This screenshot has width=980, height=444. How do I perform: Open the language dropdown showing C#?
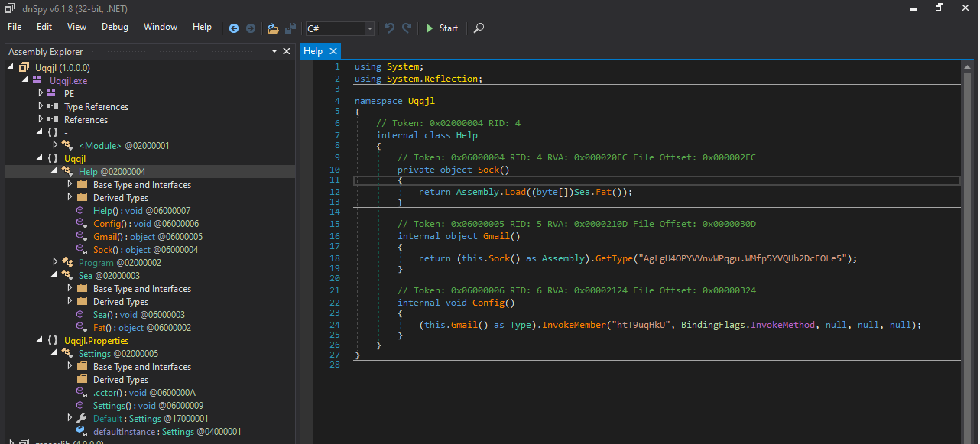[370, 28]
